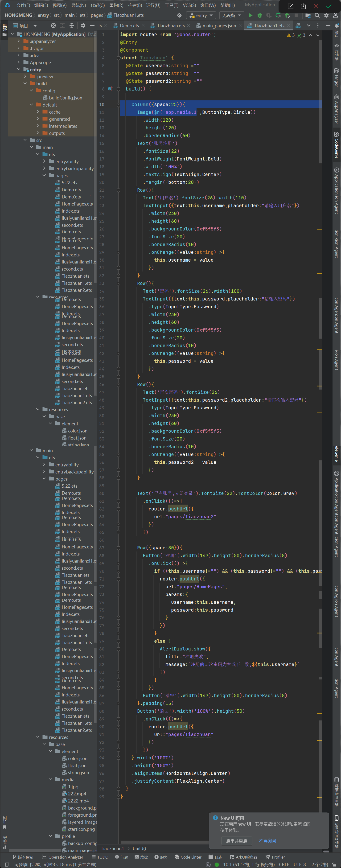This screenshot has width=341, height=868.
Task: Click the reload changes icon in toolbar
Action: pyautogui.click(x=278, y=15)
